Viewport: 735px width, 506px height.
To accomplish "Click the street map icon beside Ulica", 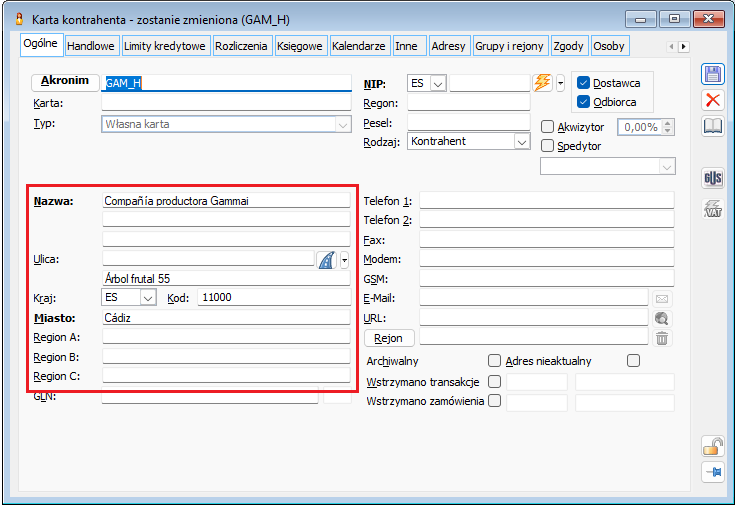I will click(327, 259).
